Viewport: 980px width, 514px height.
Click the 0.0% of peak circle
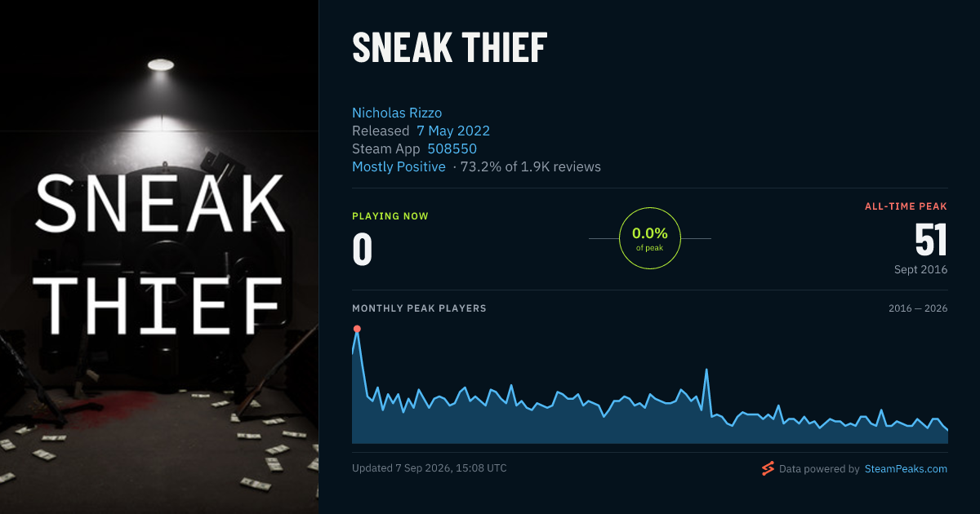click(650, 238)
